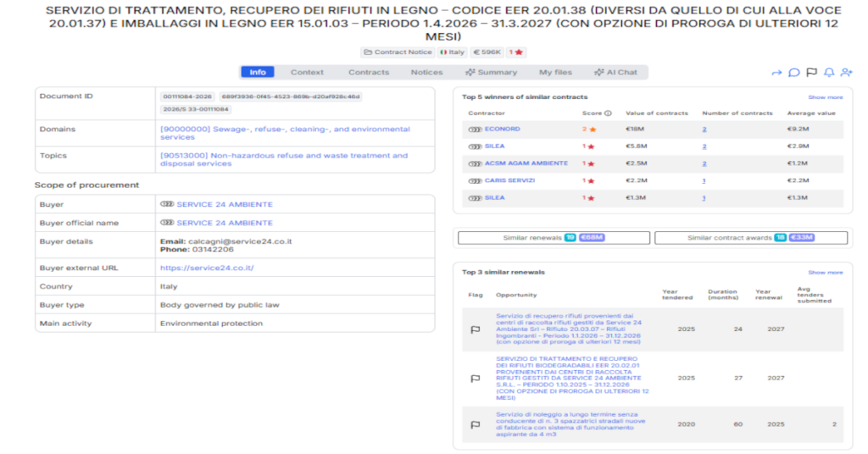
Task: Click the organization icon beside CARIS SERVIZI
Action: [x=475, y=180]
